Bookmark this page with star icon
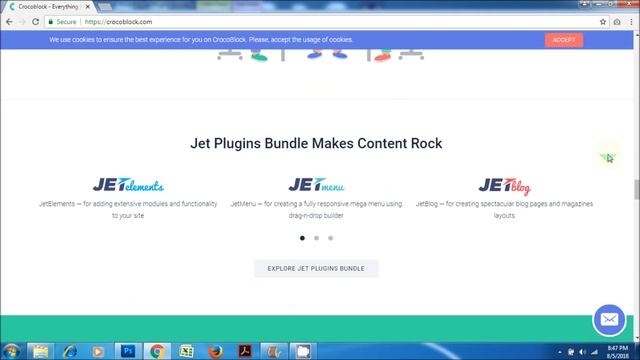 tap(603, 22)
